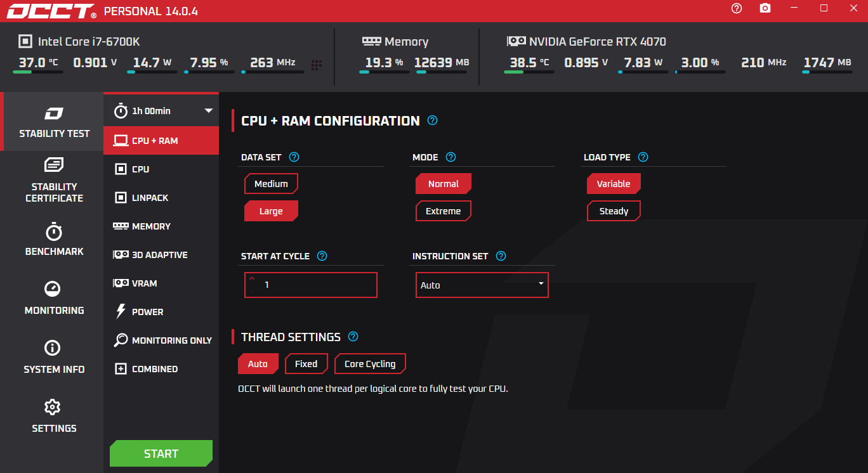
Task: Open the Benchmark section
Action: pyautogui.click(x=54, y=240)
